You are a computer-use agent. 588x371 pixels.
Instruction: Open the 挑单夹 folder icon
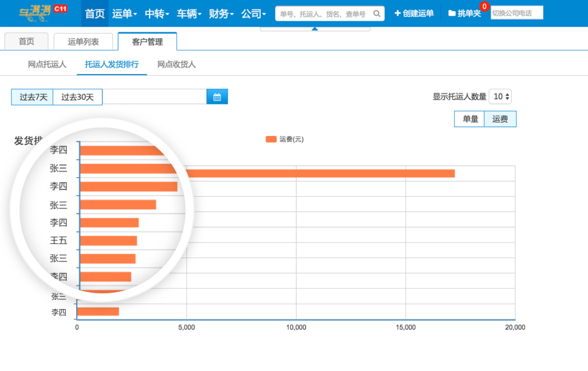point(451,13)
